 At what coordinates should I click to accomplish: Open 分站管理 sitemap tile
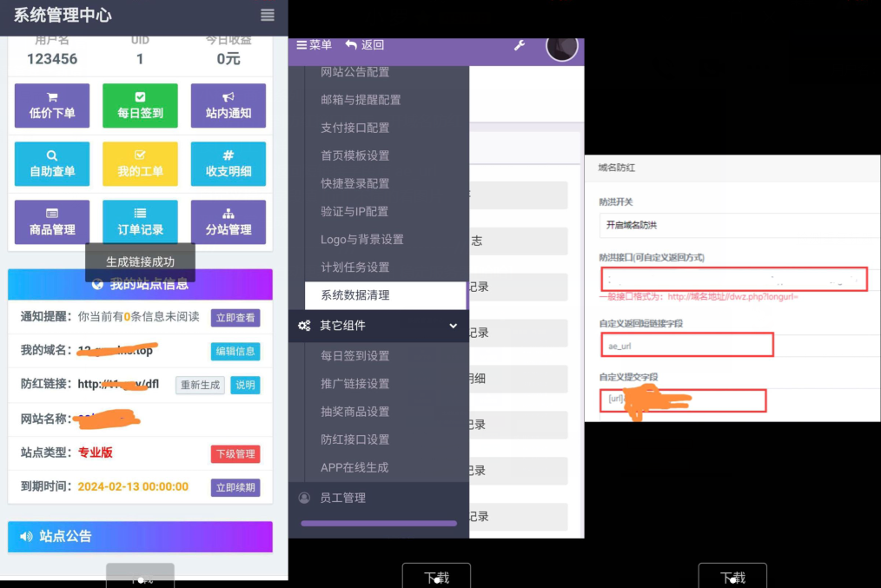click(x=229, y=221)
